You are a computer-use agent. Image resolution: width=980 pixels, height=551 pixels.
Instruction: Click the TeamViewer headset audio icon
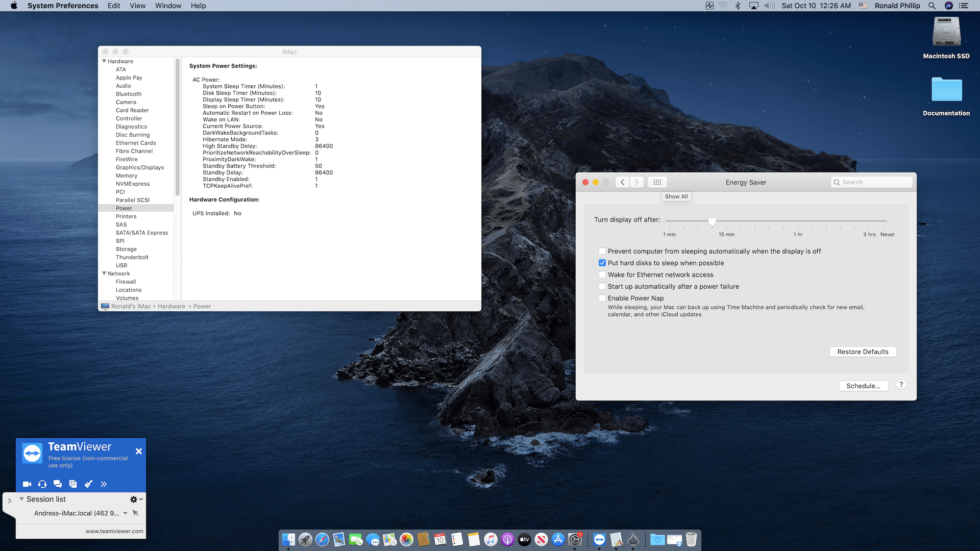coord(42,484)
